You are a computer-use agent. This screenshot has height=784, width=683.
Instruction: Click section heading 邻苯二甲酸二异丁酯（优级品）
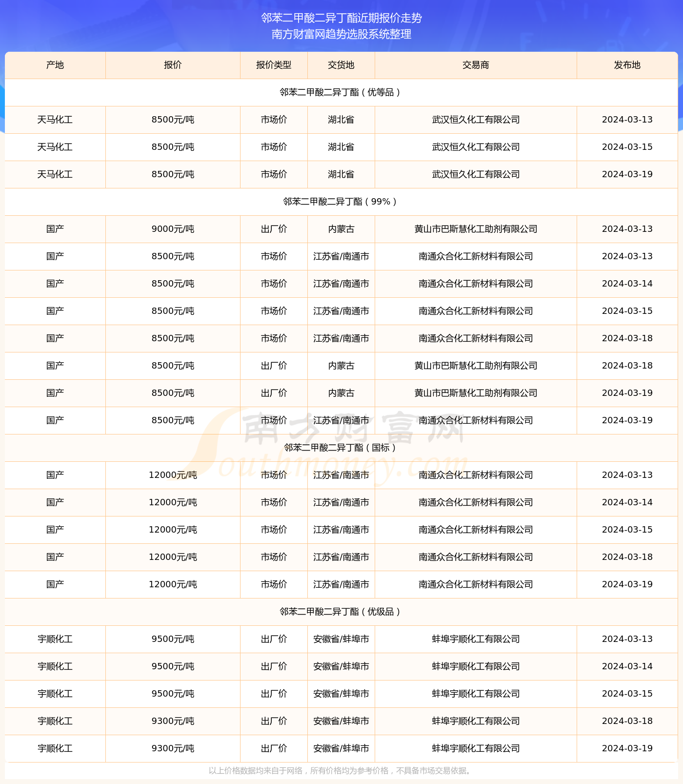pos(341,612)
